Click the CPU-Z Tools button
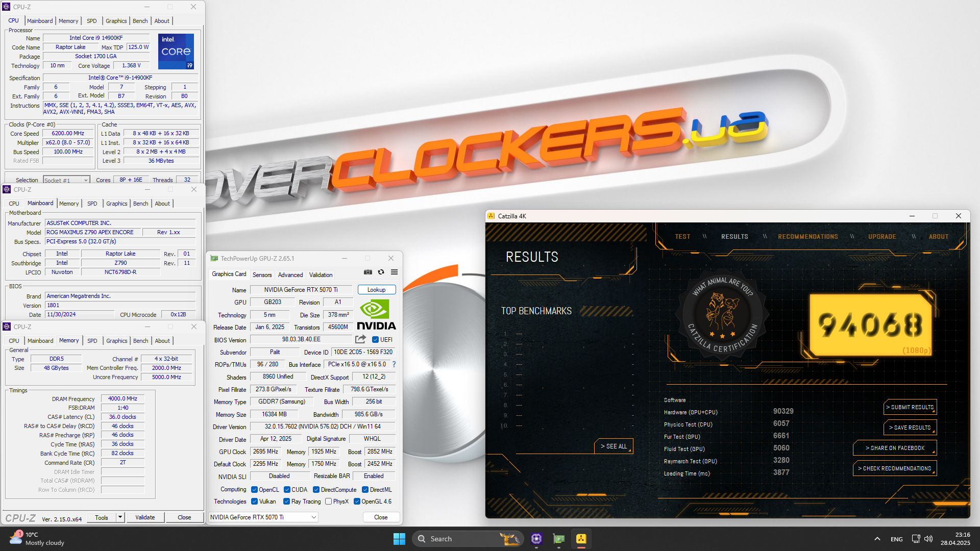This screenshot has height=551, width=980. coord(102,517)
